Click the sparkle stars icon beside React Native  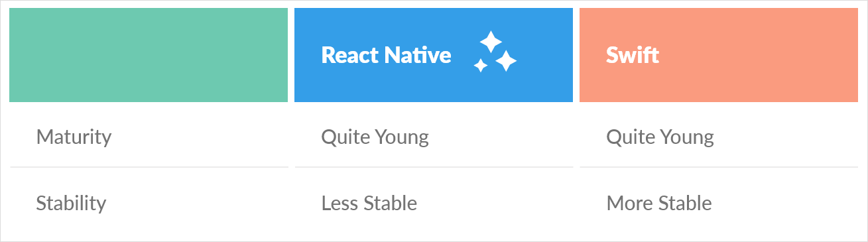495,52
